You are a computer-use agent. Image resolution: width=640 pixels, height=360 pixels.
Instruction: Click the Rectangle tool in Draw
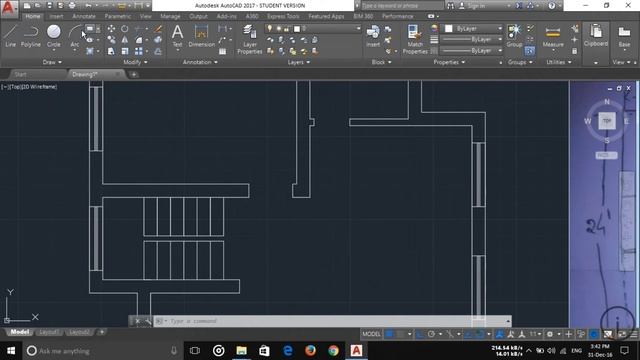coord(90,29)
